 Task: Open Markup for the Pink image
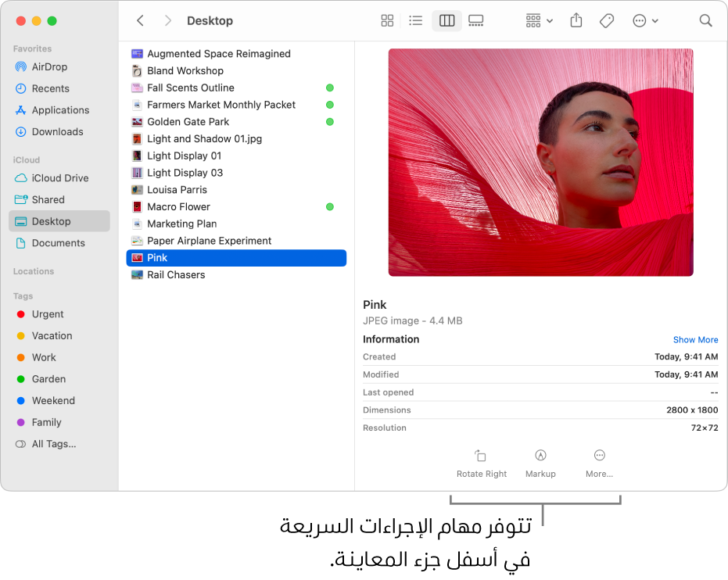coord(540,463)
